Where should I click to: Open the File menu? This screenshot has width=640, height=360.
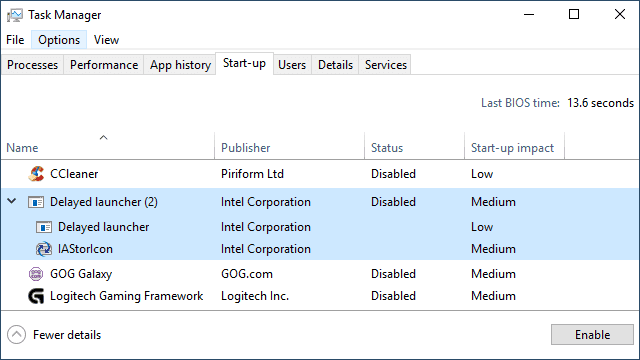tap(15, 40)
